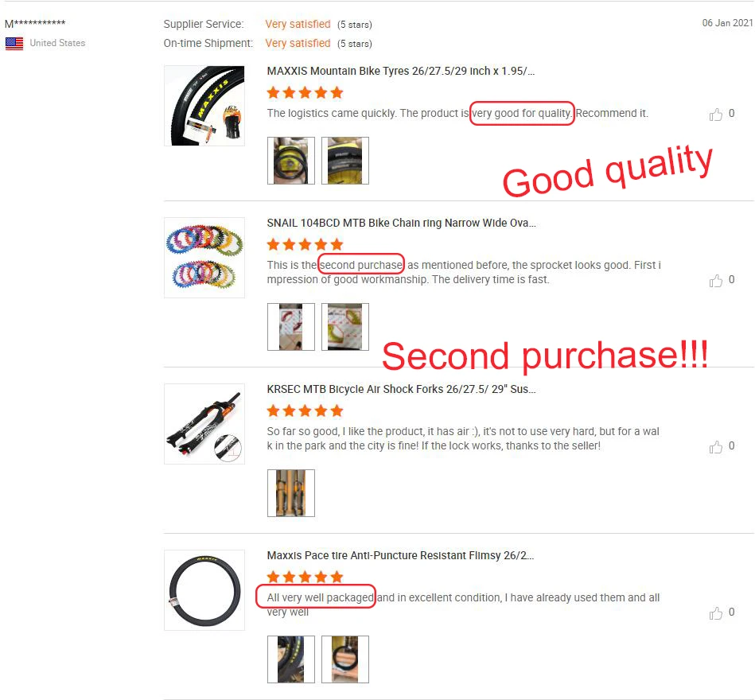
Task: Open MAXXIS Mountain Bike Tyres product image
Action: click(204, 106)
